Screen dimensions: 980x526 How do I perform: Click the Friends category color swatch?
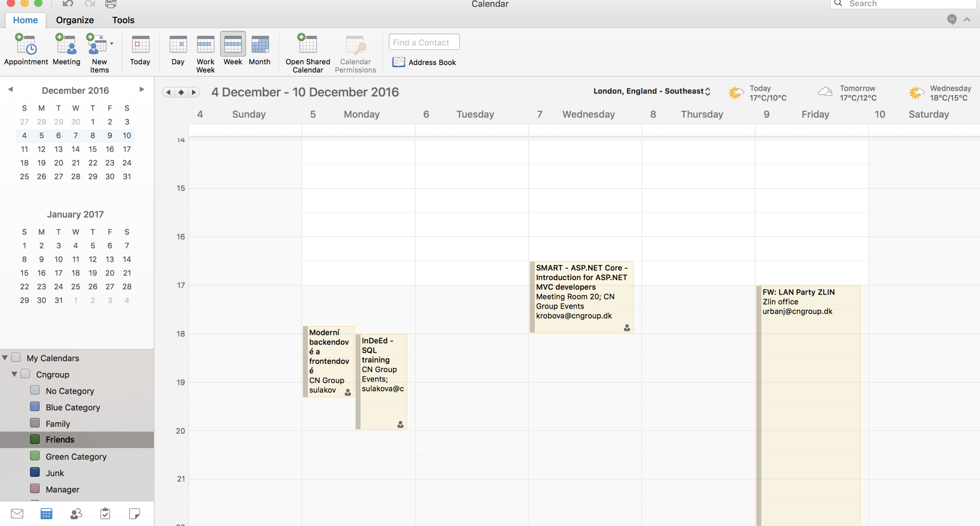[x=35, y=439]
